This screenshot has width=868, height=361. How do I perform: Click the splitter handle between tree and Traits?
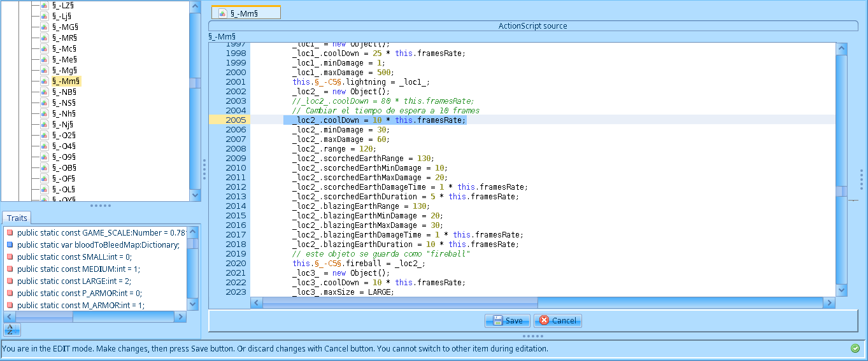pos(101,206)
